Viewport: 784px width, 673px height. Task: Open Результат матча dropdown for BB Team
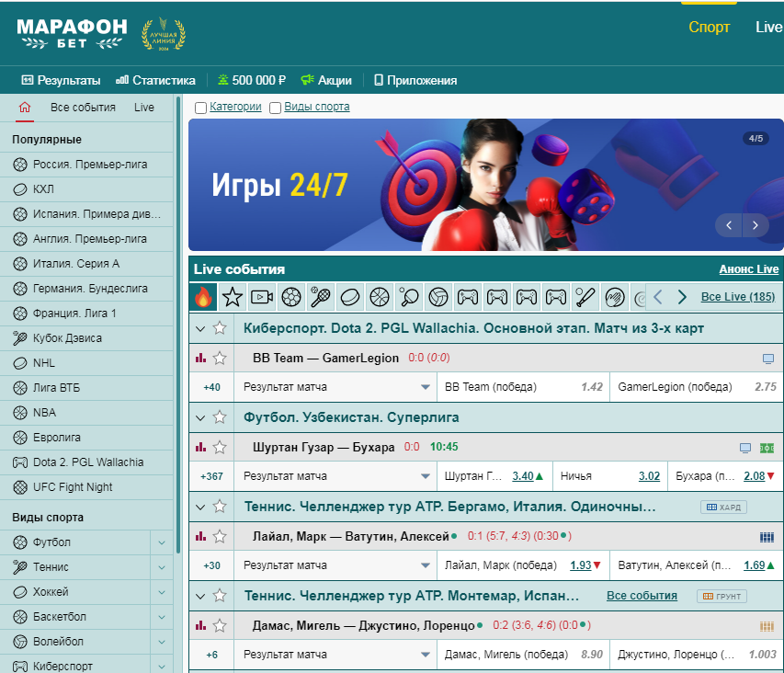tap(335, 387)
